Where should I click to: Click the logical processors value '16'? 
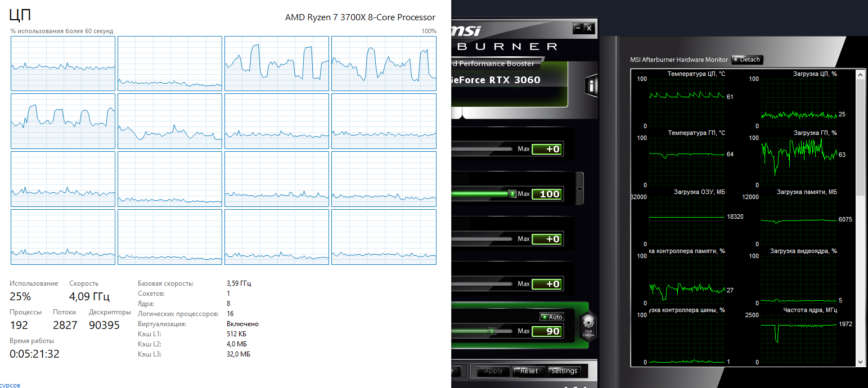pyautogui.click(x=230, y=314)
